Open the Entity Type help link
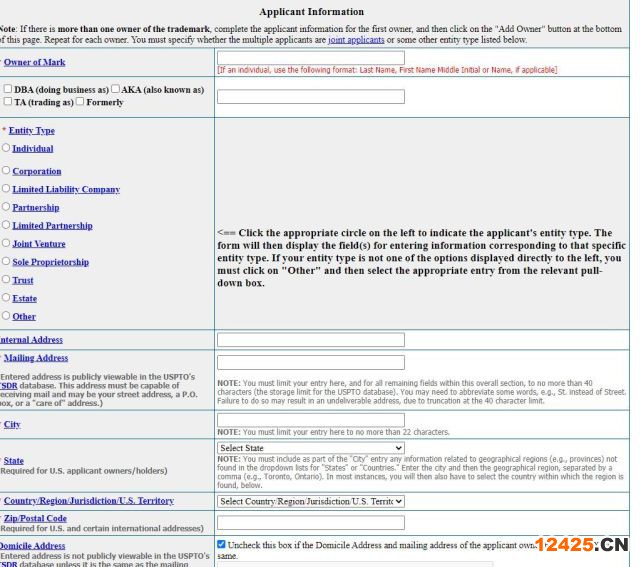This screenshot has width=641, height=567. coord(31,130)
